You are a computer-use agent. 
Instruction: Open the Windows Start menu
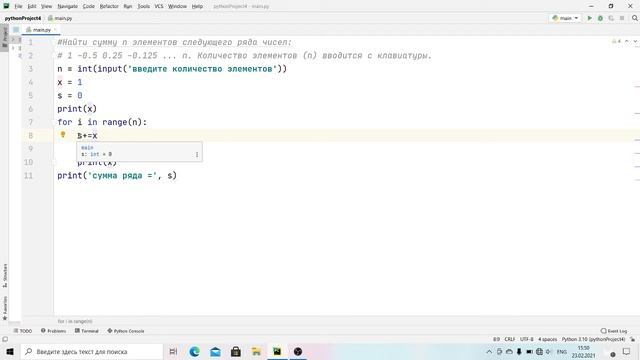(x=10, y=351)
